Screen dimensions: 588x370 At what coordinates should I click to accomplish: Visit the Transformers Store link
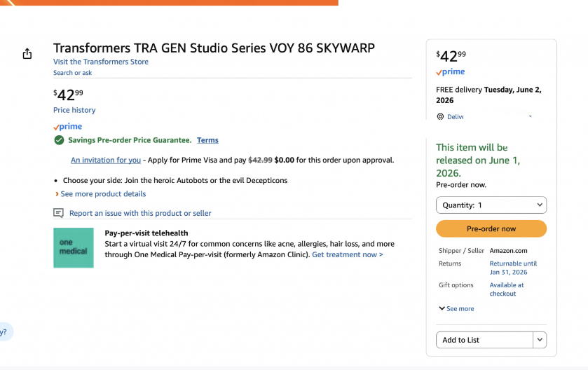pyautogui.click(x=101, y=62)
